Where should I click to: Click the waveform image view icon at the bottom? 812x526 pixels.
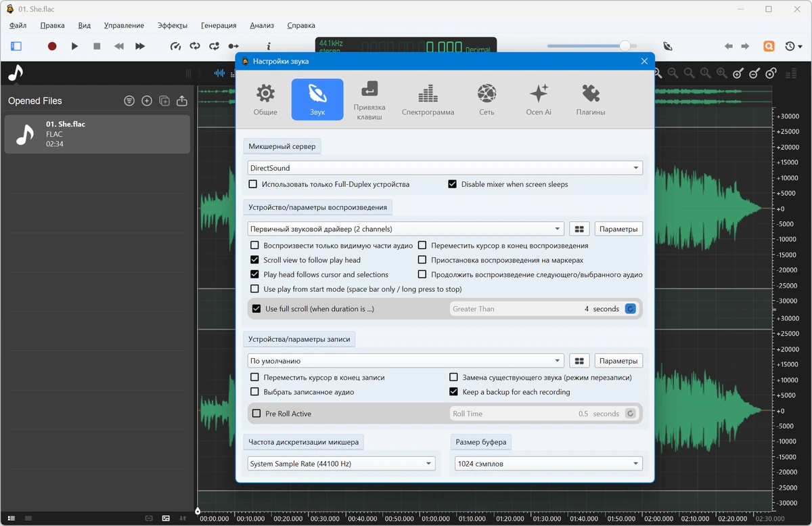[x=166, y=518]
